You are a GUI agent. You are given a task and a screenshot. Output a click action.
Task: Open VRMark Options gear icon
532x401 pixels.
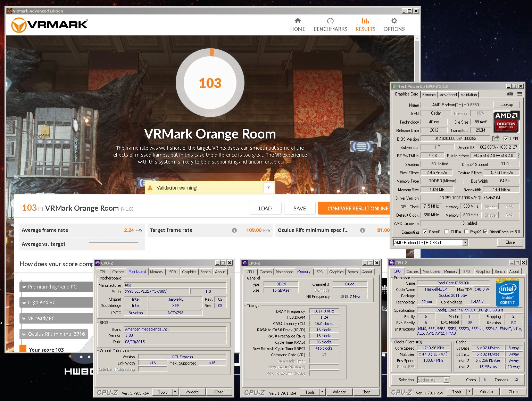point(394,21)
